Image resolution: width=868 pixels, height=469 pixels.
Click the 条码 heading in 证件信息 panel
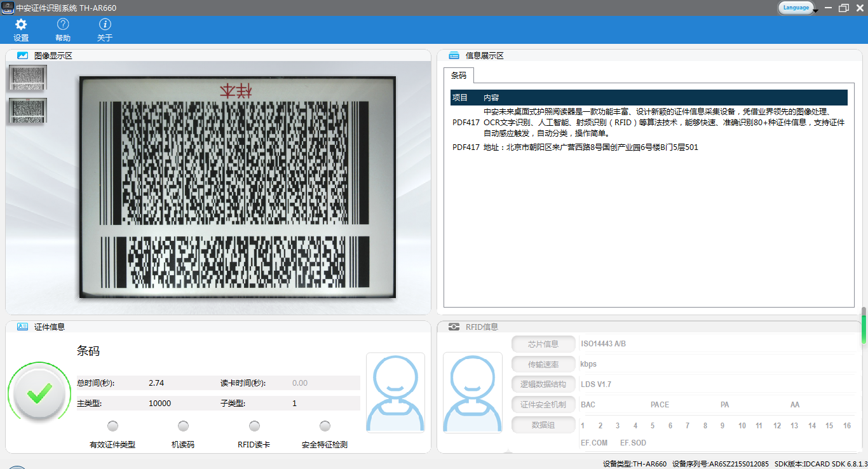tap(88, 351)
